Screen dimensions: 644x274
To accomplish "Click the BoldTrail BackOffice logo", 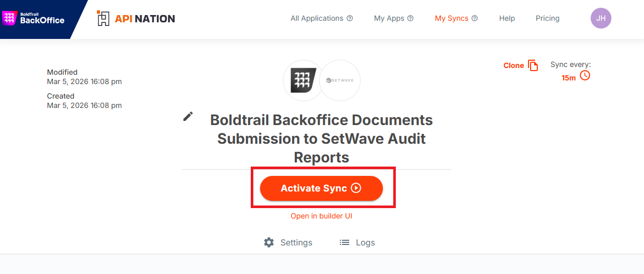I will pos(34,18).
